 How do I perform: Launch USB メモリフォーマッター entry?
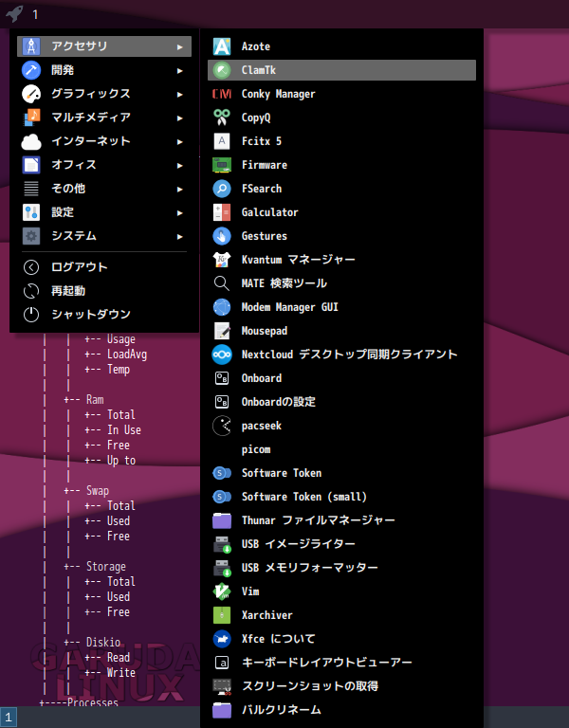click(341, 568)
